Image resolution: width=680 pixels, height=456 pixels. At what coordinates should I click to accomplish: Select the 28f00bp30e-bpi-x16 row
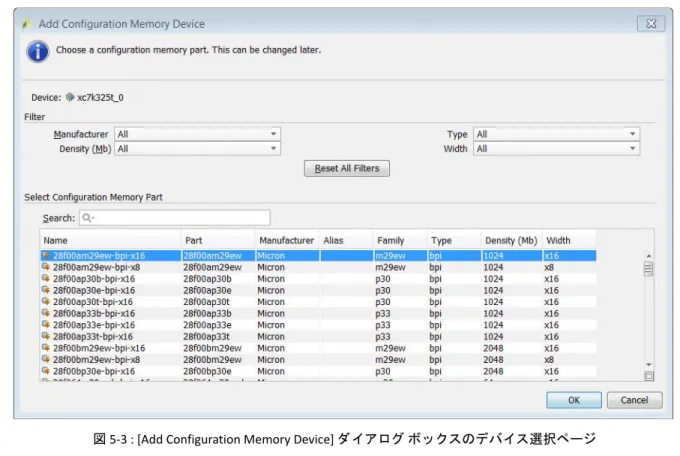tap(318, 371)
